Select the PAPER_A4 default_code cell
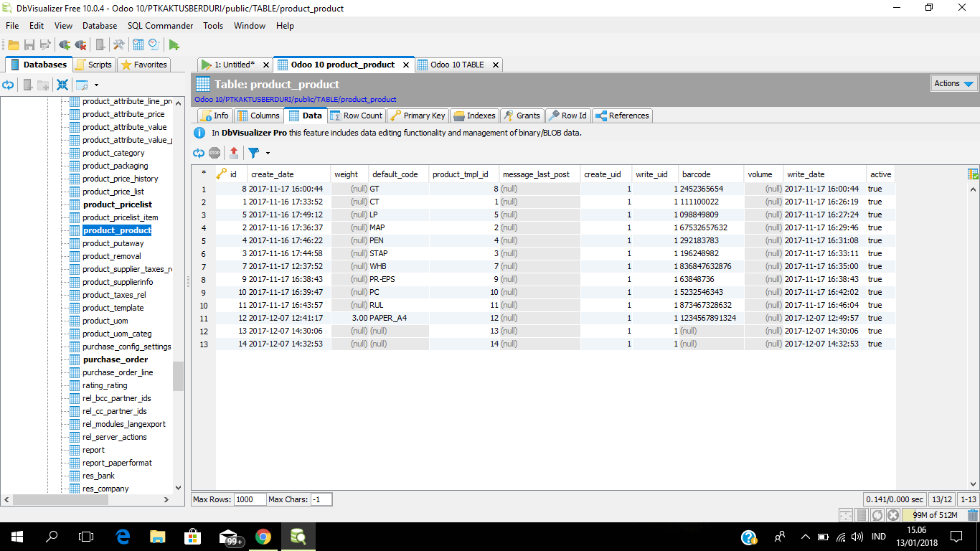Image resolution: width=980 pixels, height=551 pixels. coord(399,318)
